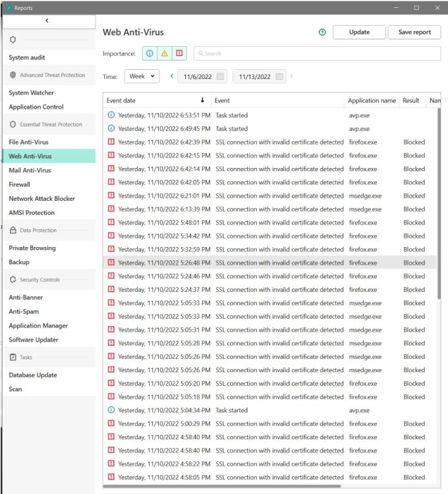This screenshot has width=448, height=494.
Task: Select highlighted 5:26:48 PM firefox.exe event row
Action: click(269, 262)
